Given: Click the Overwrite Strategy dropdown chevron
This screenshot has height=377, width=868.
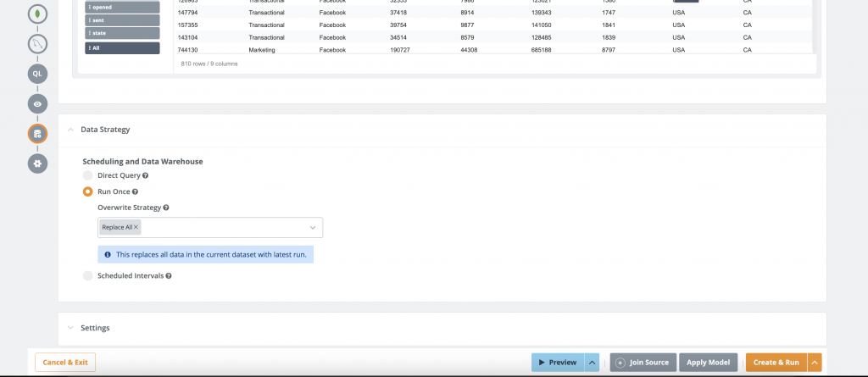Looking at the screenshot, I should coord(313,228).
